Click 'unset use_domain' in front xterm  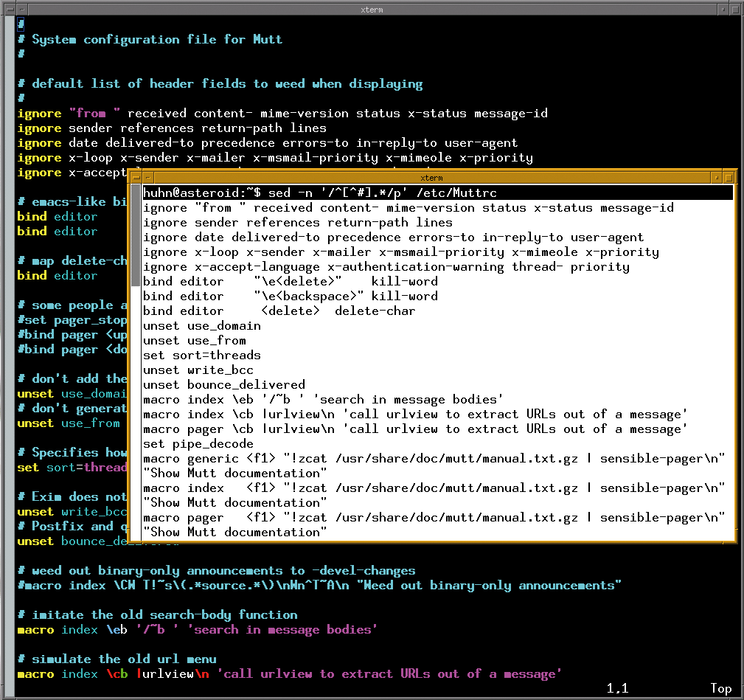pyautogui.click(x=202, y=325)
